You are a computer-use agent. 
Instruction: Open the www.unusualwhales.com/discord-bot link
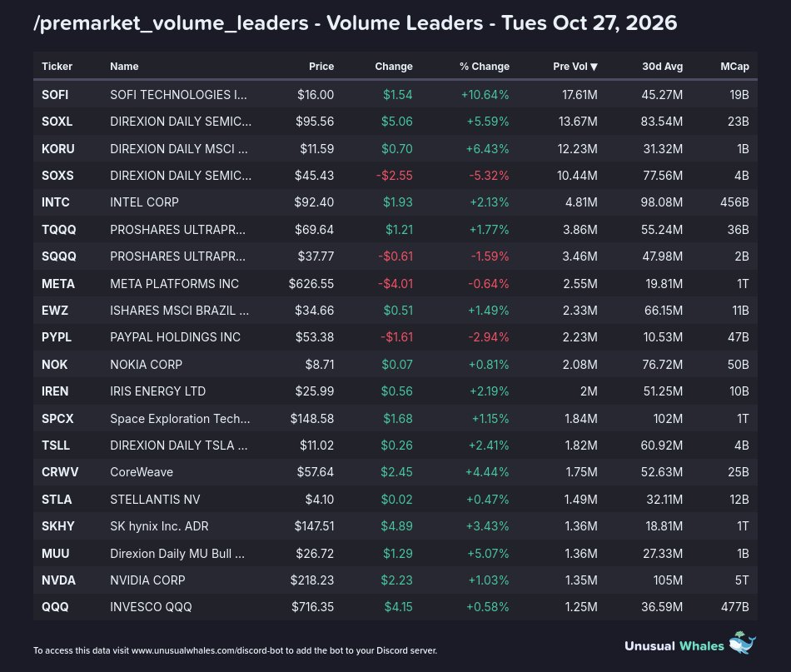click(207, 650)
